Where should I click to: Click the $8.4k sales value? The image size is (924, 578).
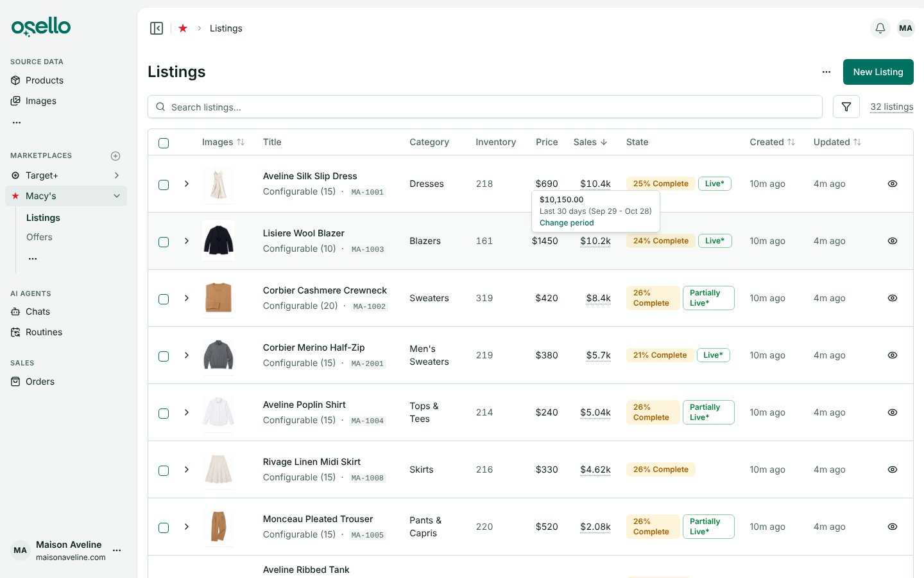click(598, 298)
